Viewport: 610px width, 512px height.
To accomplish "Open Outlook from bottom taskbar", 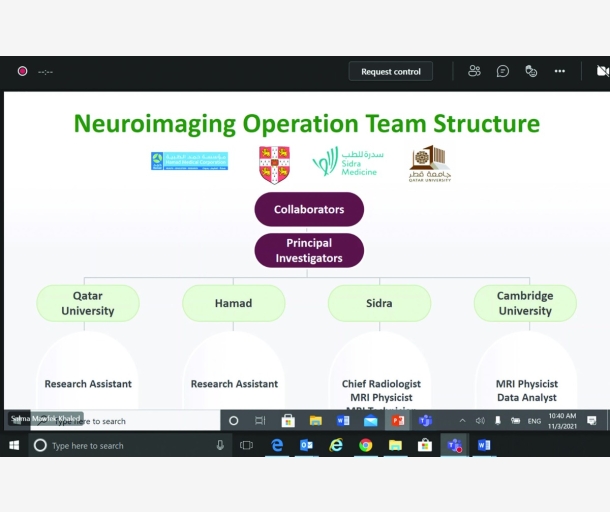I will pyautogui.click(x=306, y=445).
